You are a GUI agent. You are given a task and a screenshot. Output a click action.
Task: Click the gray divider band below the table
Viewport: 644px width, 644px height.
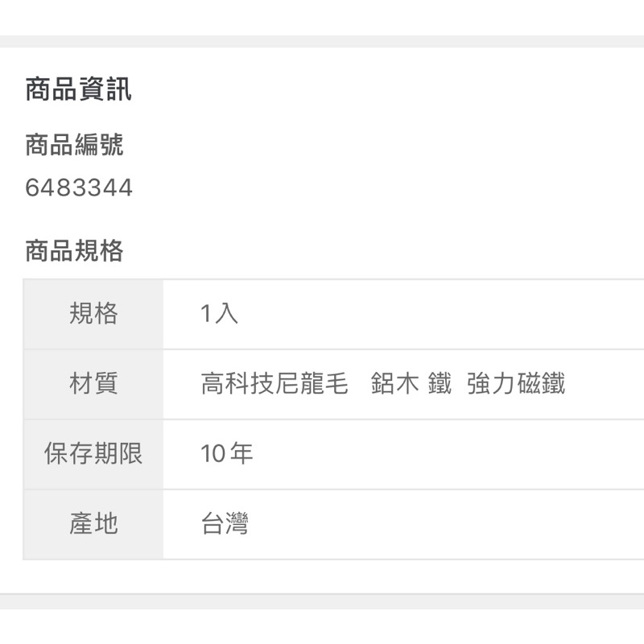click(322, 601)
